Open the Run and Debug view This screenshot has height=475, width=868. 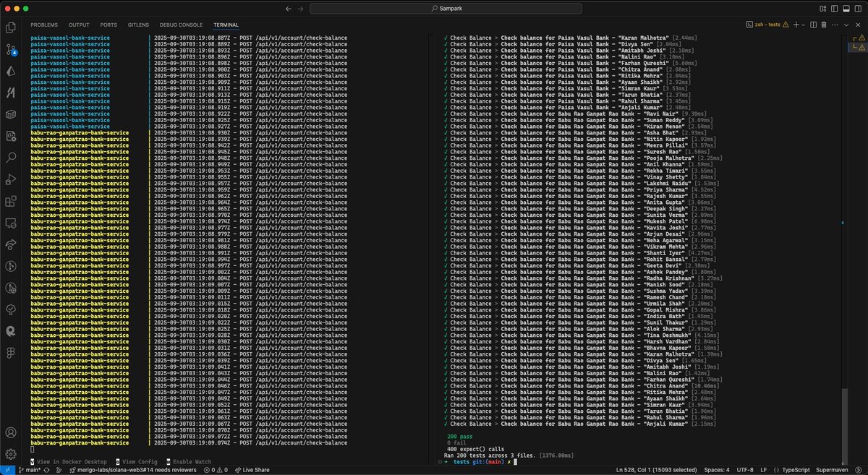click(x=11, y=179)
